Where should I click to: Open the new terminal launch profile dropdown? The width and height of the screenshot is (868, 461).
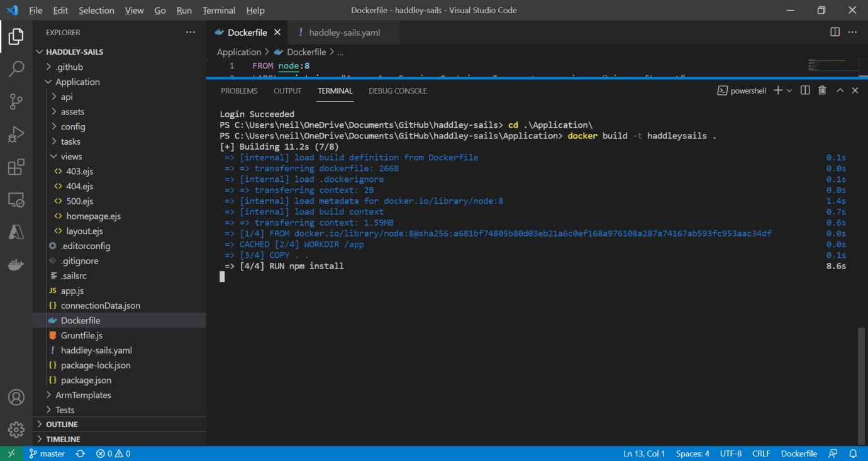click(x=789, y=91)
